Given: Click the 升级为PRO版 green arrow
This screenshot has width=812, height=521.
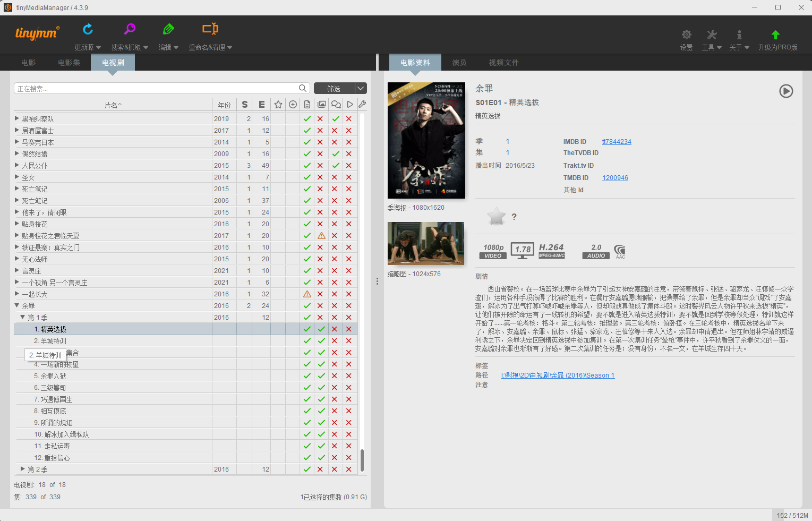Looking at the screenshot, I should click(775, 35).
